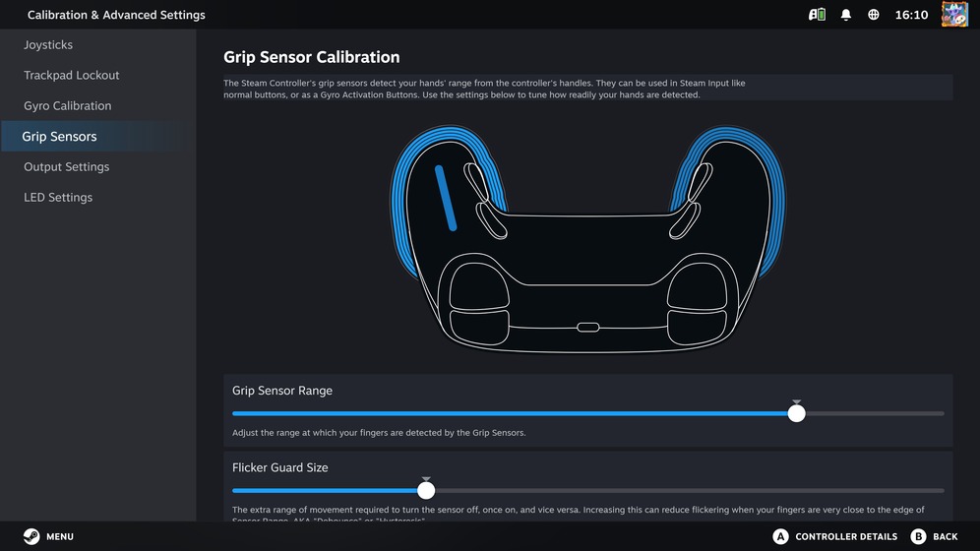
Task: Click the Grip Sensor Calibration heading
Action: click(x=311, y=57)
